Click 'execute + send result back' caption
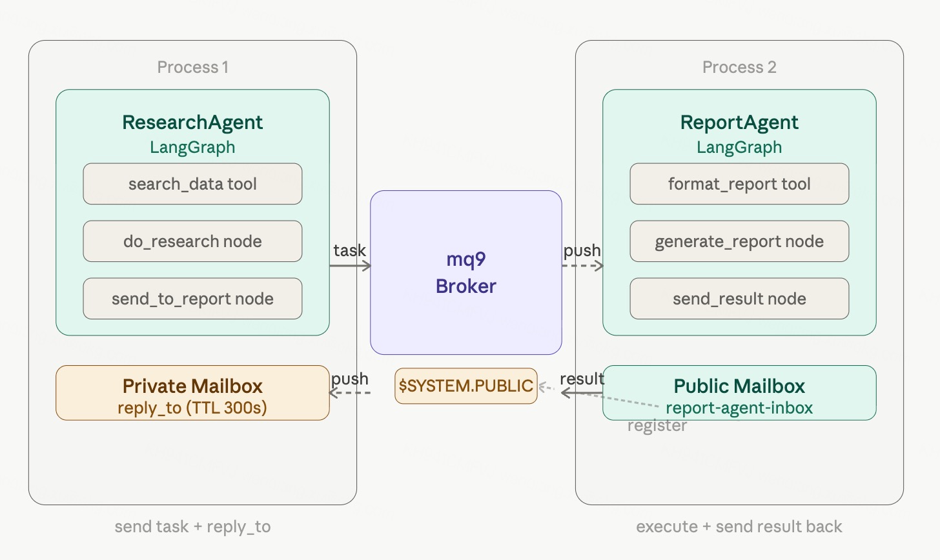The width and height of the screenshot is (940, 560). pyautogui.click(x=739, y=526)
